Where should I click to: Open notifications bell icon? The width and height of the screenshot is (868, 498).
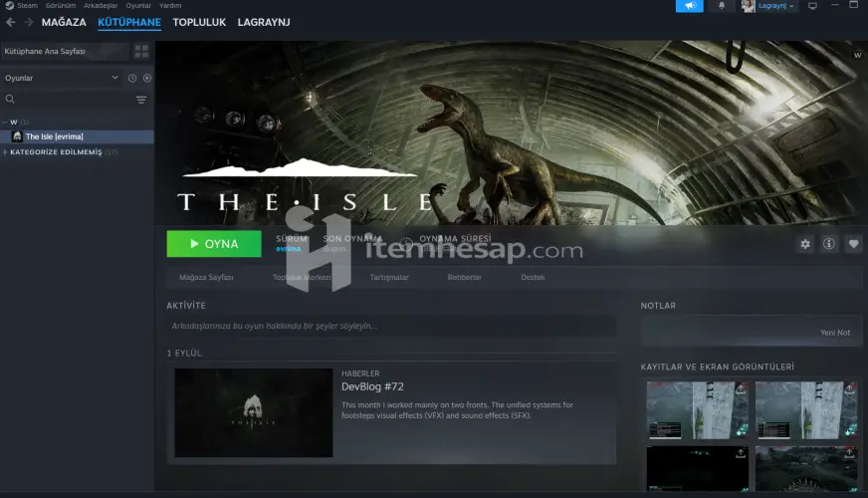coord(722,6)
